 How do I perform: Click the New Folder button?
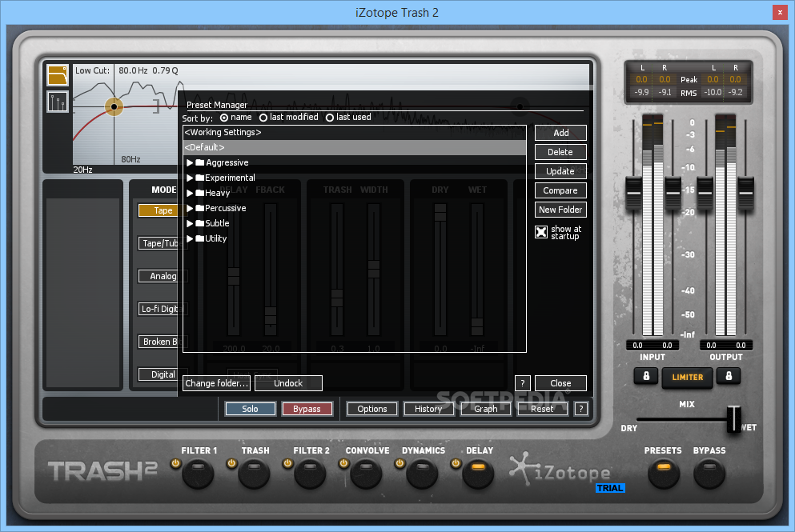560,210
